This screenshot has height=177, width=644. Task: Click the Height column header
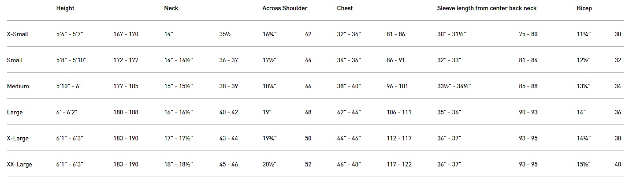(65, 8)
